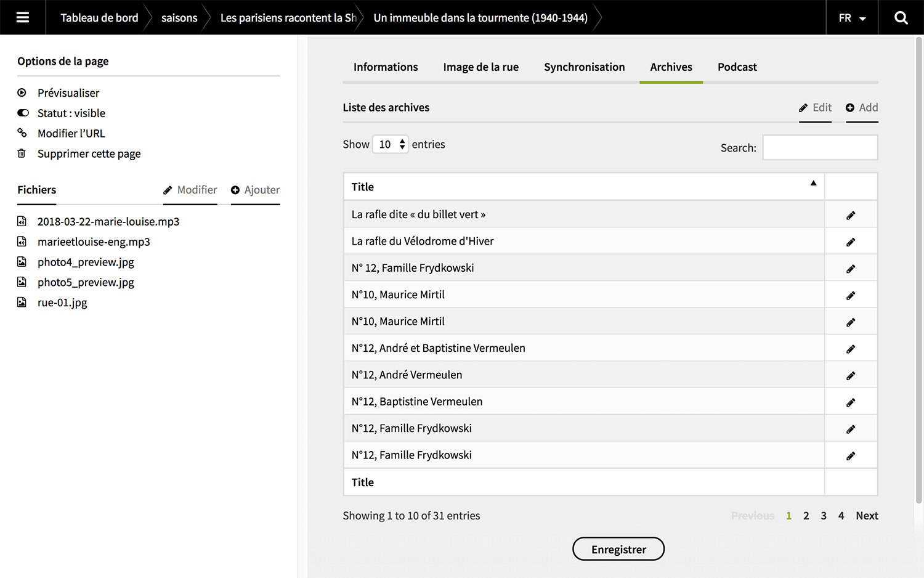The width and height of the screenshot is (924, 578).
Task: Toggle Statut : visible switch
Action: pyautogui.click(x=23, y=113)
